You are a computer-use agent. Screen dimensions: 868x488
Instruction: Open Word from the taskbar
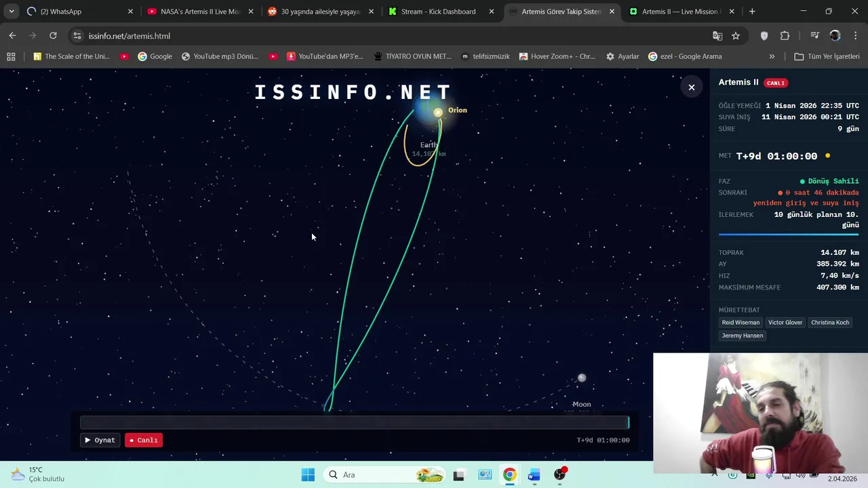pyautogui.click(x=534, y=474)
